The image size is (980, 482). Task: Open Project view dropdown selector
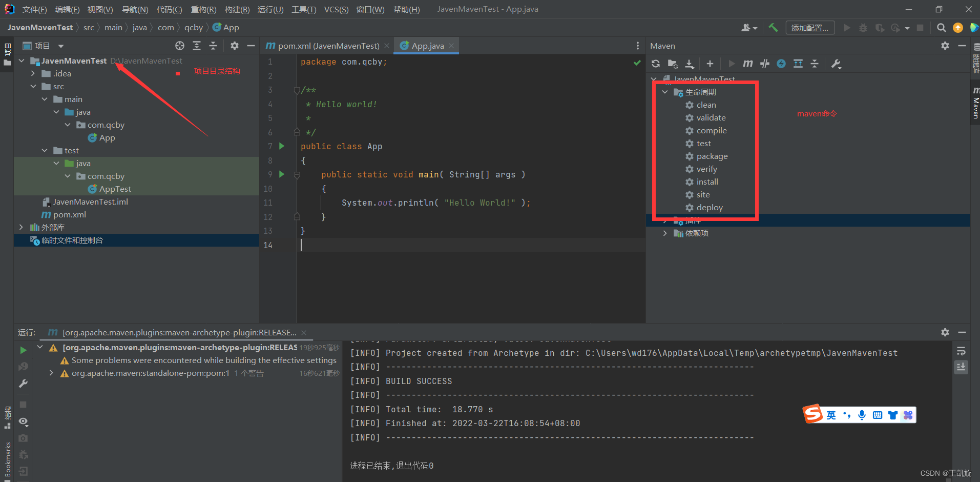tap(61, 46)
